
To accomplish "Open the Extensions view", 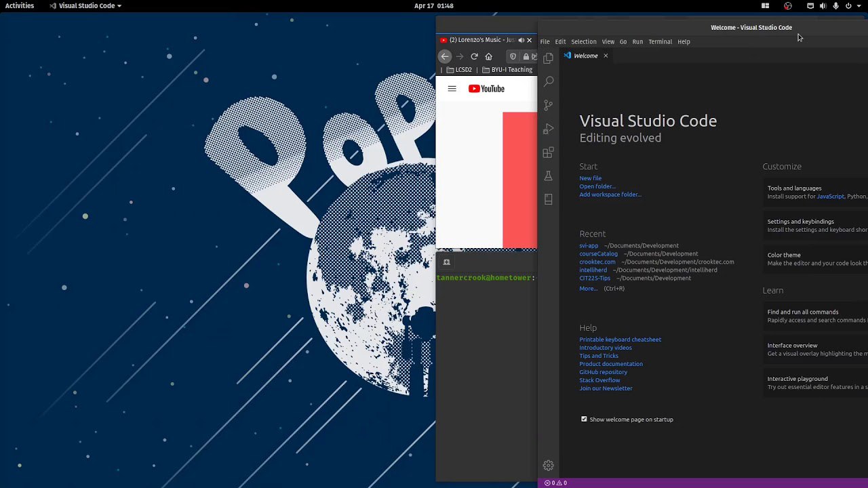I will click(549, 152).
